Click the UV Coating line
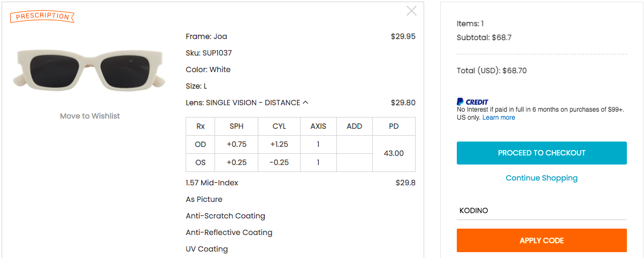644x258 pixels. [207, 249]
